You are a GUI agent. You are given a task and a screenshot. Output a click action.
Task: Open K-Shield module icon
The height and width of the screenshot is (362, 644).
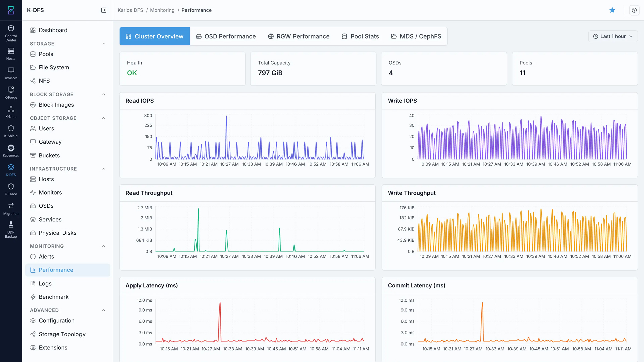[11, 131]
